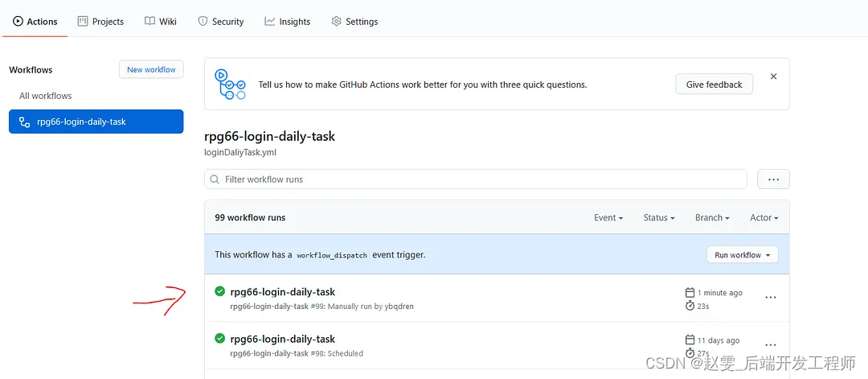The image size is (868, 379).
Task: Click the stopwatch icon for run #99
Action: click(690, 305)
